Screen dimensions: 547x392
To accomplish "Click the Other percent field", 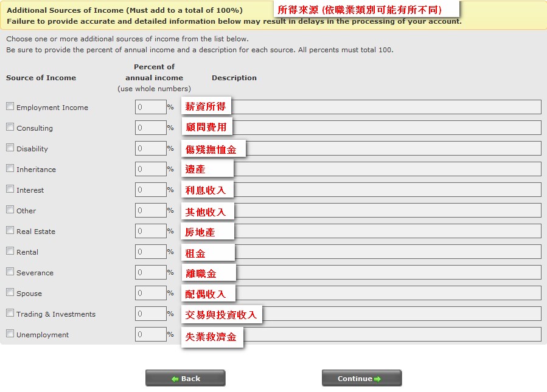I will coord(151,210).
